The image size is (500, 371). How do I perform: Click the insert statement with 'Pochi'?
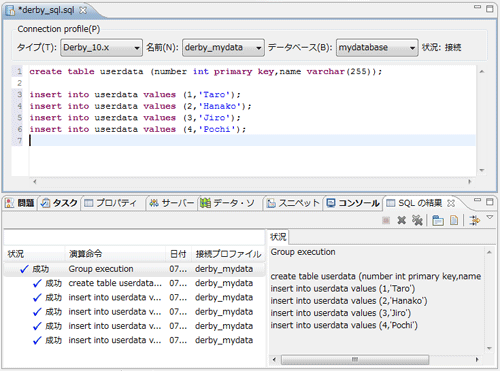(x=138, y=129)
